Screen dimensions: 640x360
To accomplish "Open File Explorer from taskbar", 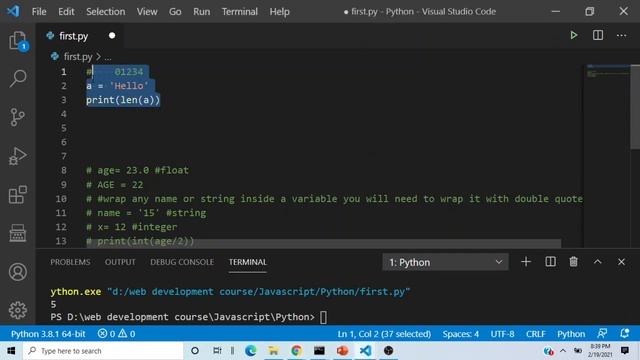I will pyautogui.click(x=273, y=351).
